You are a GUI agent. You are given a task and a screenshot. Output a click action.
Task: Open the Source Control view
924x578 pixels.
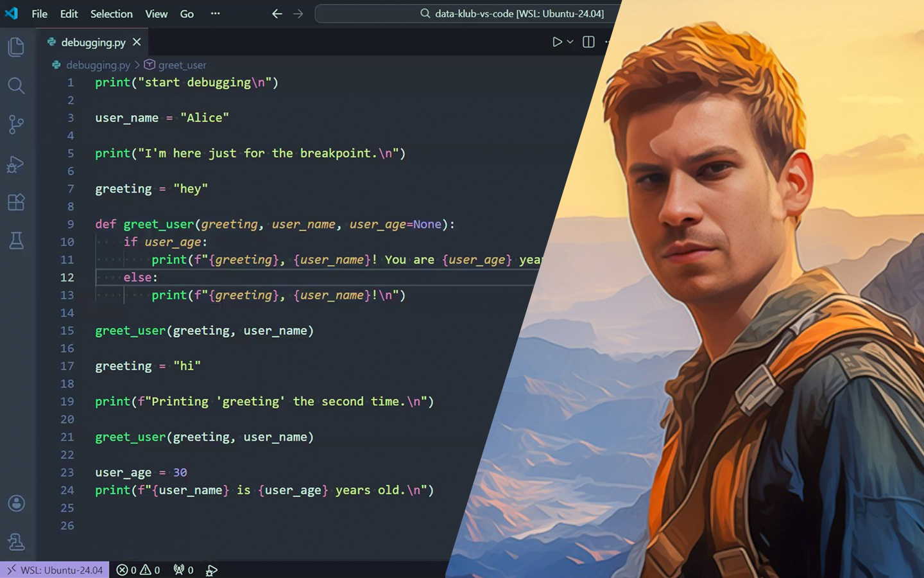pos(16,125)
